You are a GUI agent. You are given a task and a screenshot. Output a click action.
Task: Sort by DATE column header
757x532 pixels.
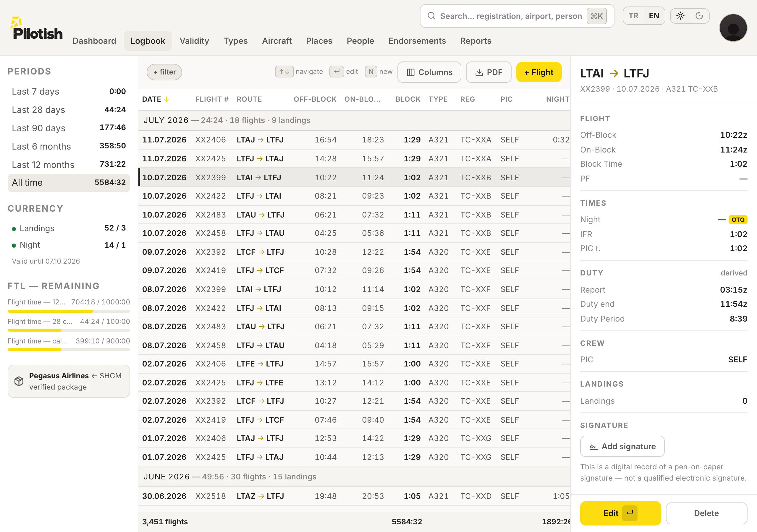[x=156, y=99]
